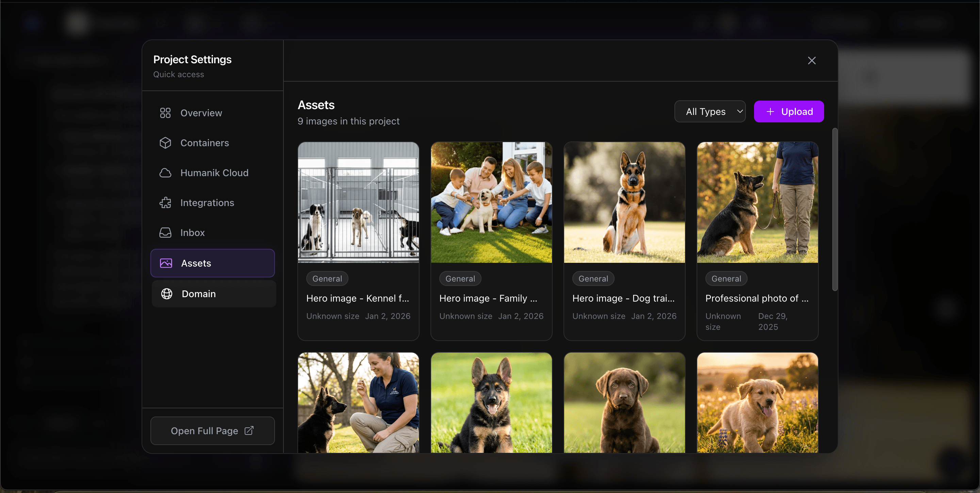Open Full Page view
Screen dimensions: 980x493
(212, 431)
